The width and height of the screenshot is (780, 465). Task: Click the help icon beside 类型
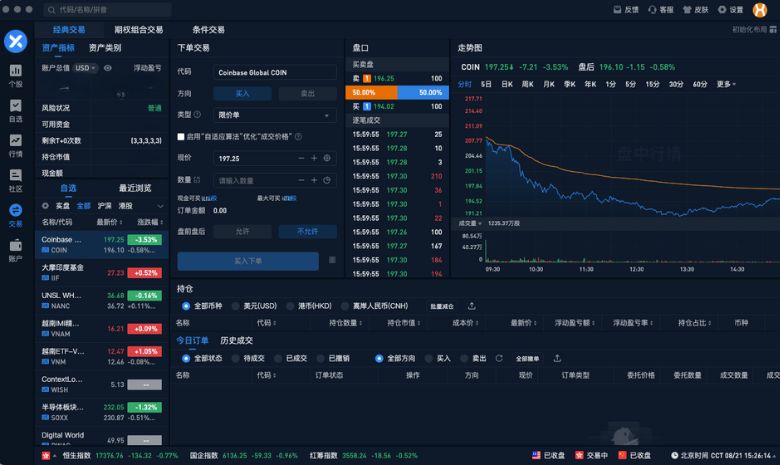coord(197,114)
